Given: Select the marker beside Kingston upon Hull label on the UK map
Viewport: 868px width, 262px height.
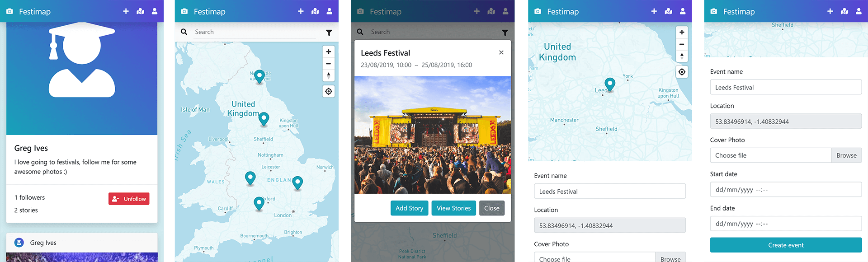Looking at the screenshot, I should pos(264,119).
